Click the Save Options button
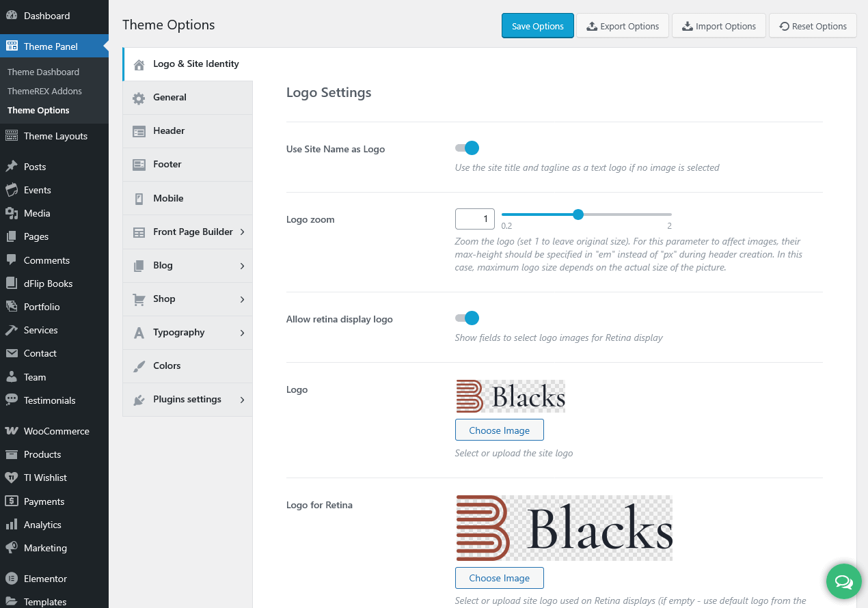 (538, 26)
